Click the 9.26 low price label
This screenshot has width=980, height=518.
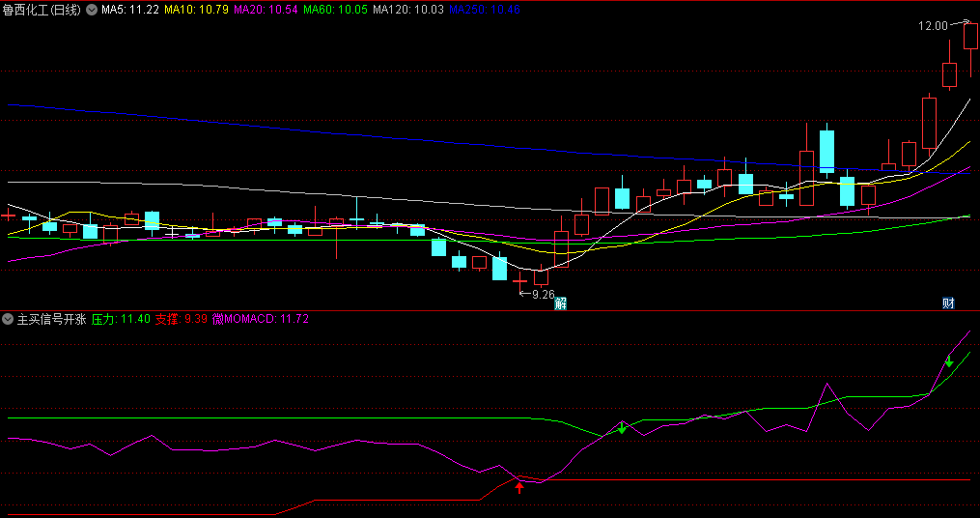coord(544,294)
